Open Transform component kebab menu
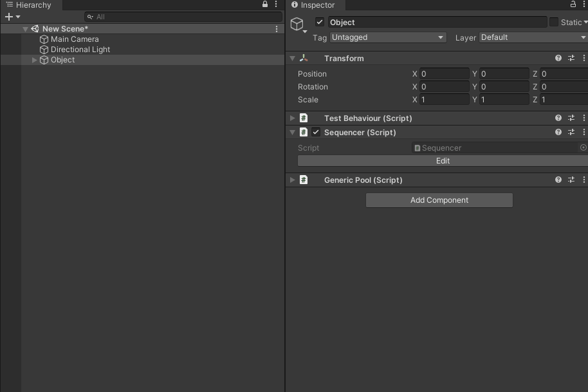The width and height of the screenshot is (588, 392). pos(584,58)
